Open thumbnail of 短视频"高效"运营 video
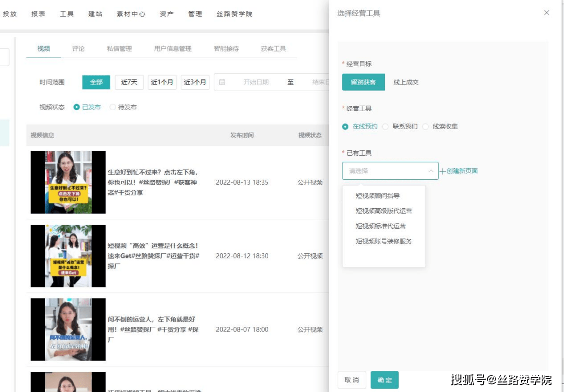This screenshot has width=564, height=392. (68, 256)
